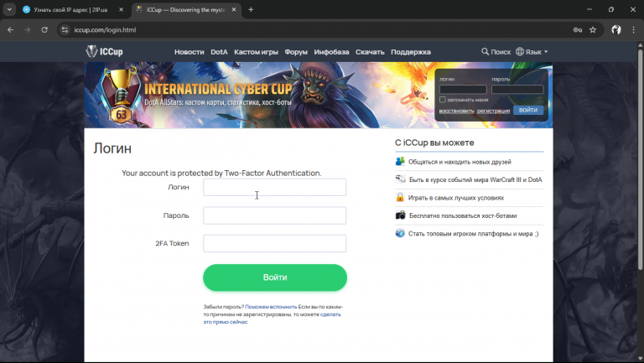Restore down the browser window
This screenshot has width=644, height=363.
tap(611, 9)
